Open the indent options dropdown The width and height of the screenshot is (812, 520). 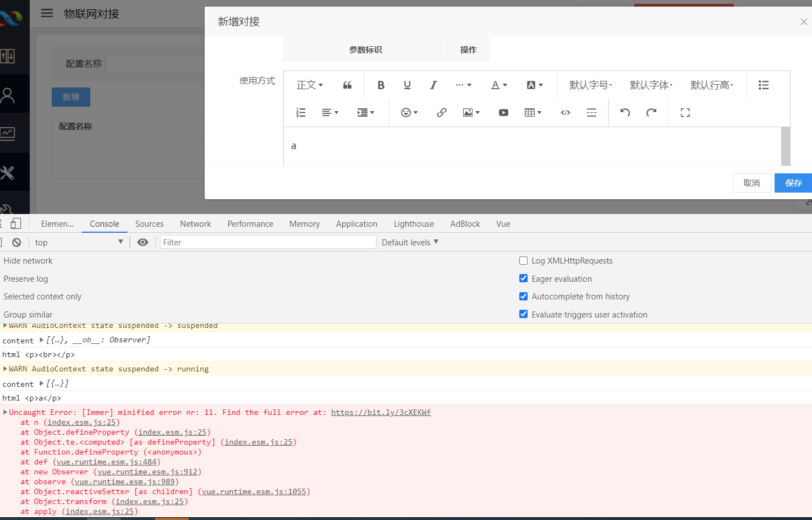pos(366,113)
